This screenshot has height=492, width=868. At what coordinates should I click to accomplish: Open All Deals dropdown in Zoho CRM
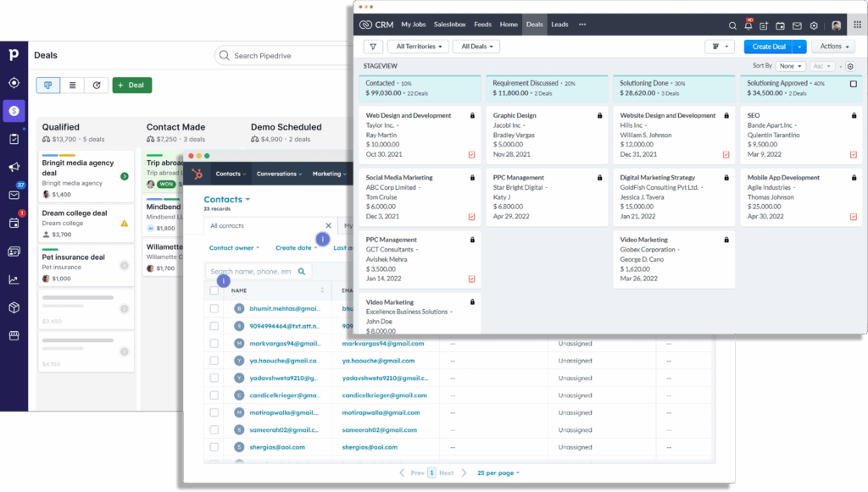tap(476, 47)
